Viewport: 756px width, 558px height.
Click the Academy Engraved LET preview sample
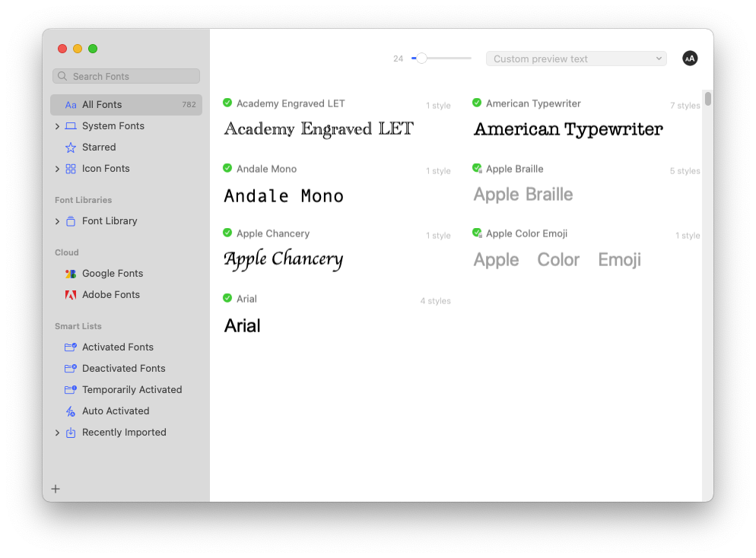click(319, 129)
